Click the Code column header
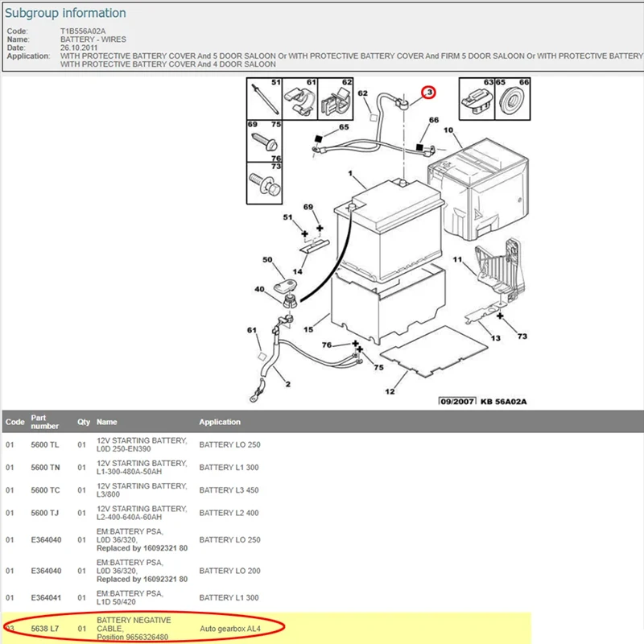Screen dimensions: 644x644 pos(14,422)
